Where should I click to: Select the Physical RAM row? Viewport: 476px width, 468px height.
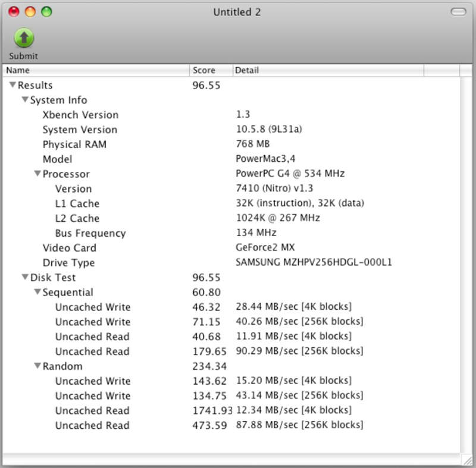(74, 144)
